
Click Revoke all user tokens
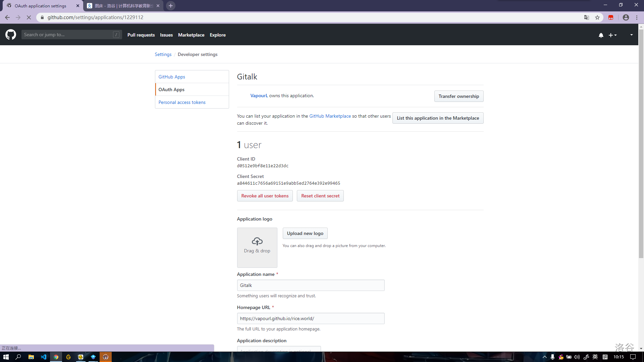[x=265, y=196]
